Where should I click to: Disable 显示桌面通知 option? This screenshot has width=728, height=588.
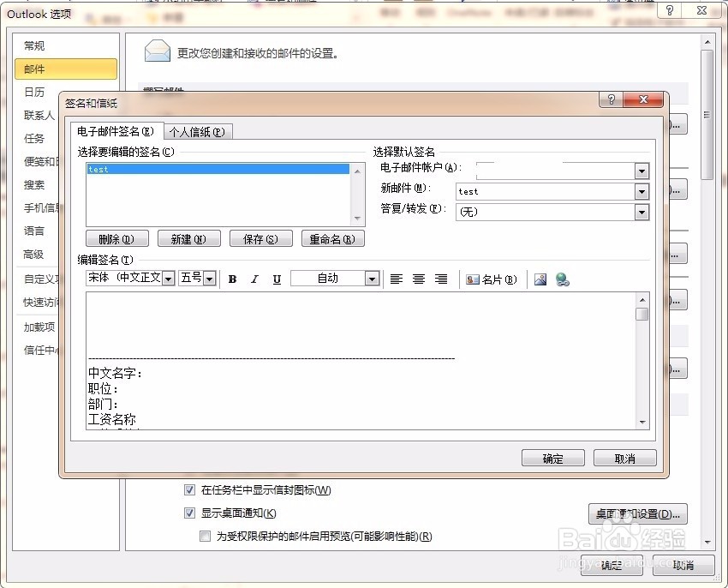pyautogui.click(x=190, y=513)
